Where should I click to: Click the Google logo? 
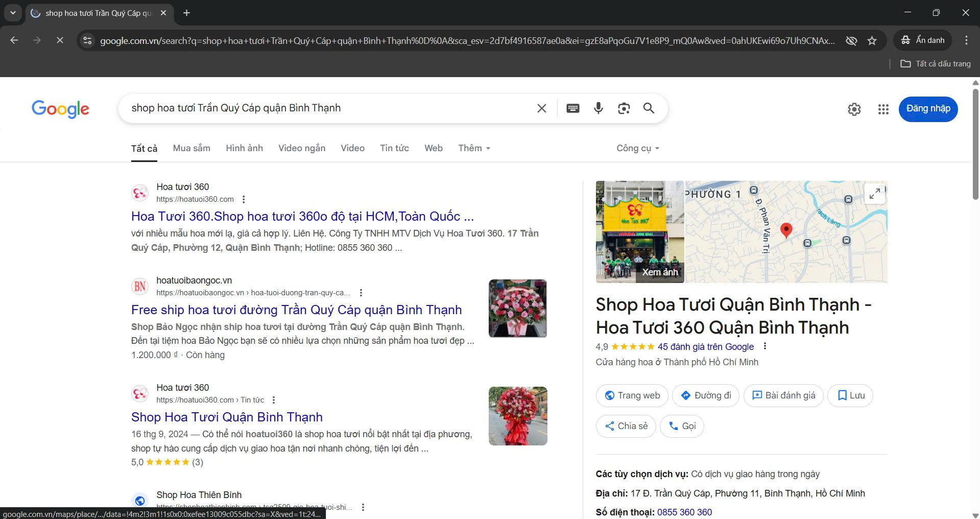[x=60, y=109]
